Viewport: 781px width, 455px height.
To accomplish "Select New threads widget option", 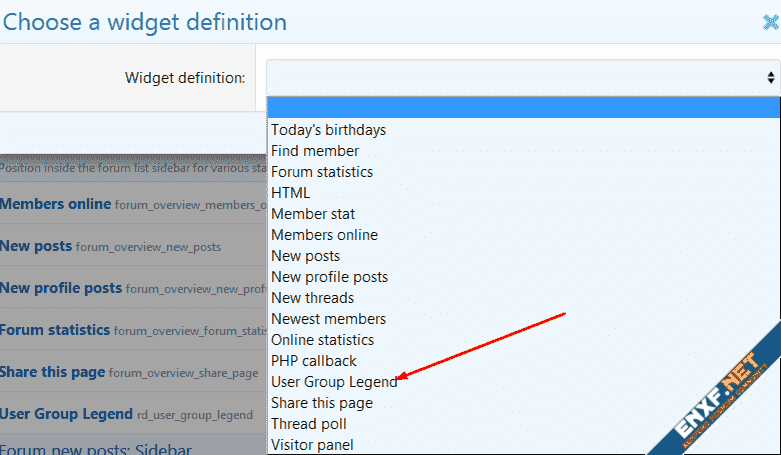I will 312,298.
